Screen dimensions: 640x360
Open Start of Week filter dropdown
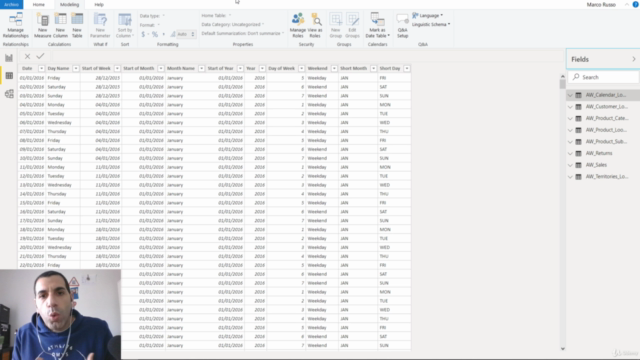(x=117, y=68)
